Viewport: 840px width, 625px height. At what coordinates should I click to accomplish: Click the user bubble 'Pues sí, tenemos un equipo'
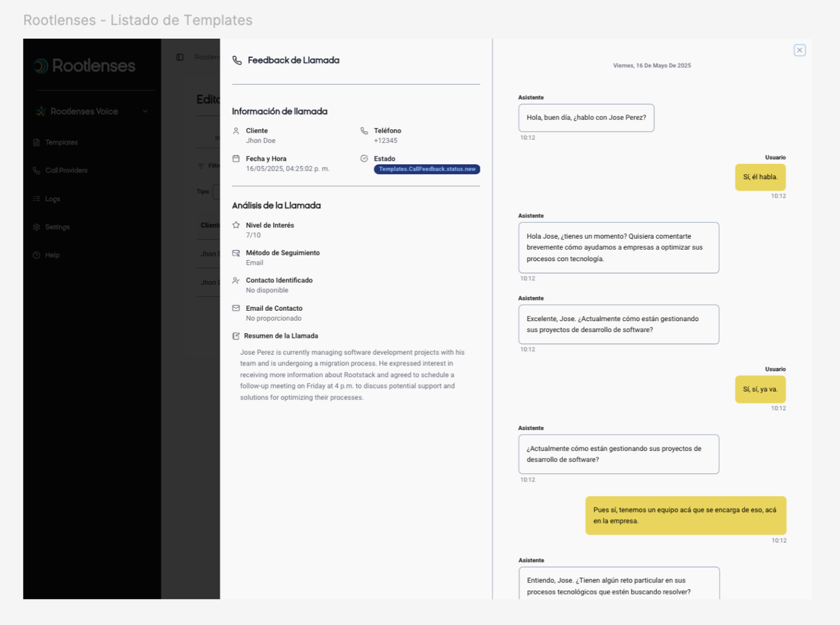click(686, 515)
